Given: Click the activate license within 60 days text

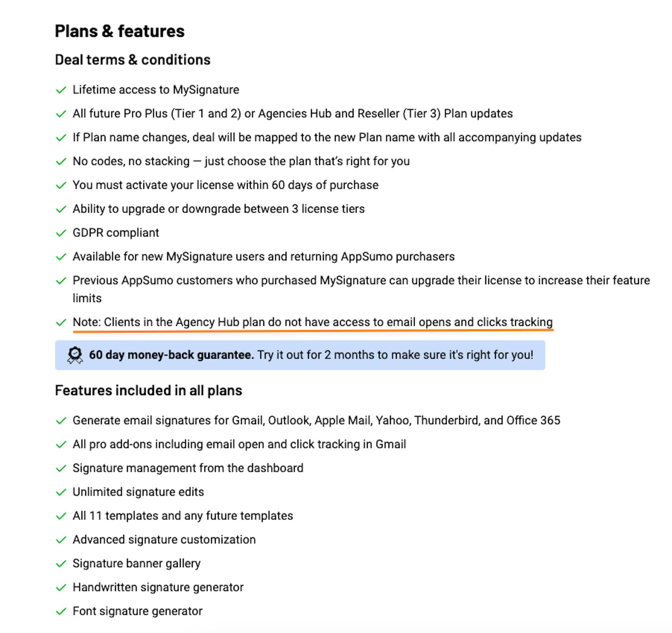Looking at the screenshot, I should coord(225,185).
